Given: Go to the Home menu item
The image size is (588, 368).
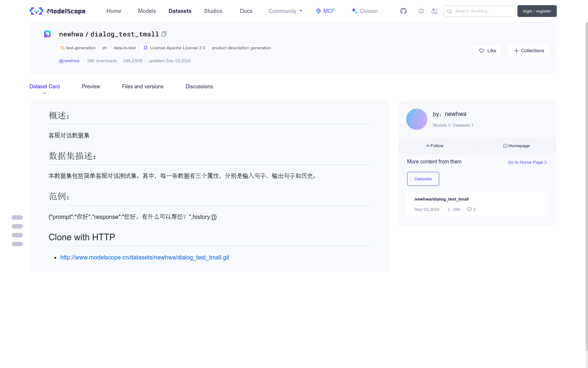Looking at the screenshot, I should tap(114, 11).
